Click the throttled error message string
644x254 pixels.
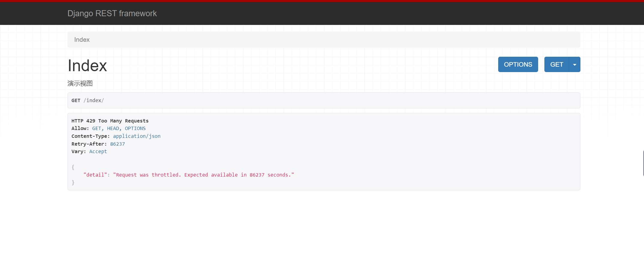[x=203, y=175]
